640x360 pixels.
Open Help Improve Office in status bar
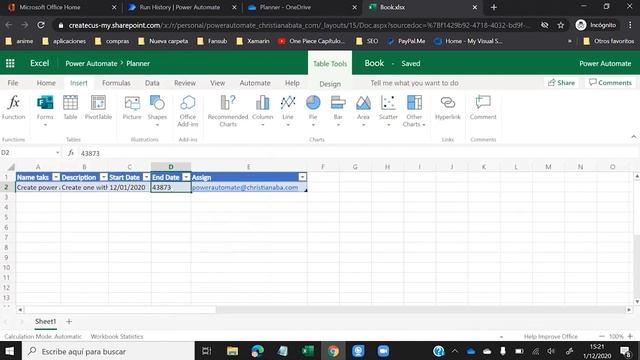(x=551, y=336)
